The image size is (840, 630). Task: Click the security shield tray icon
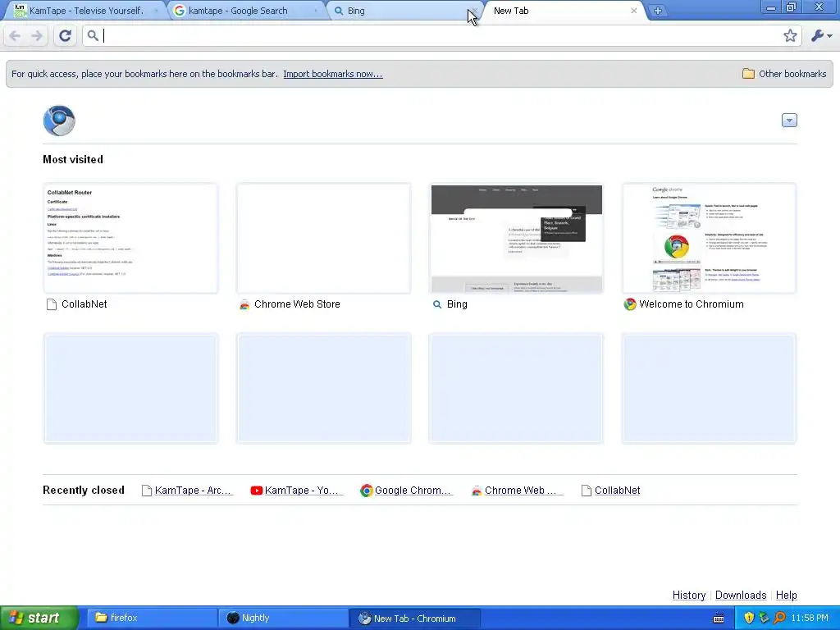coord(749,618)
